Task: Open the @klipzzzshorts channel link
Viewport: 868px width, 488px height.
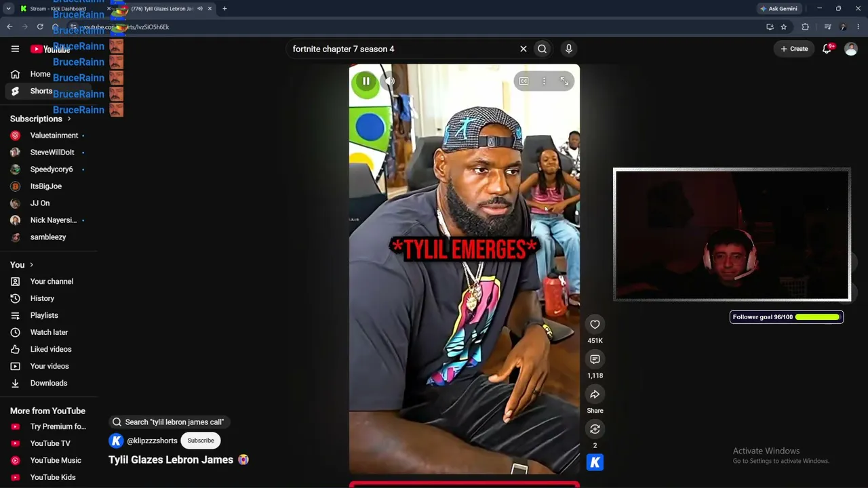Action: 152,441
